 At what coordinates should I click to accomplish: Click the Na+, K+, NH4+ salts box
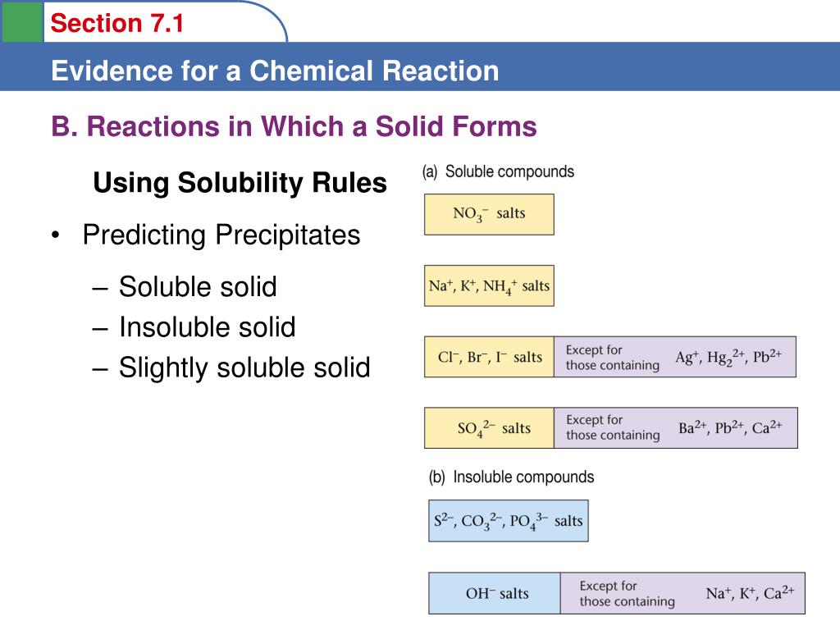[x=489, y=285]
